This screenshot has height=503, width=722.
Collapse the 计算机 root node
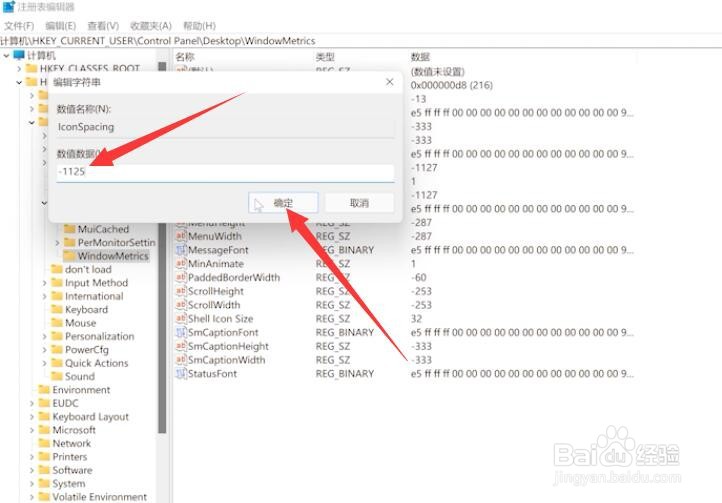6,56
